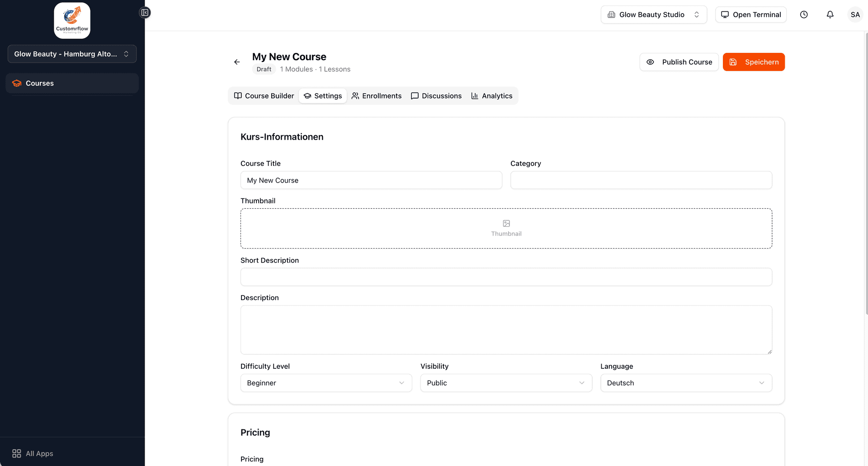Expand the Language dropdown showing Deutsch

tap(686, 383)
